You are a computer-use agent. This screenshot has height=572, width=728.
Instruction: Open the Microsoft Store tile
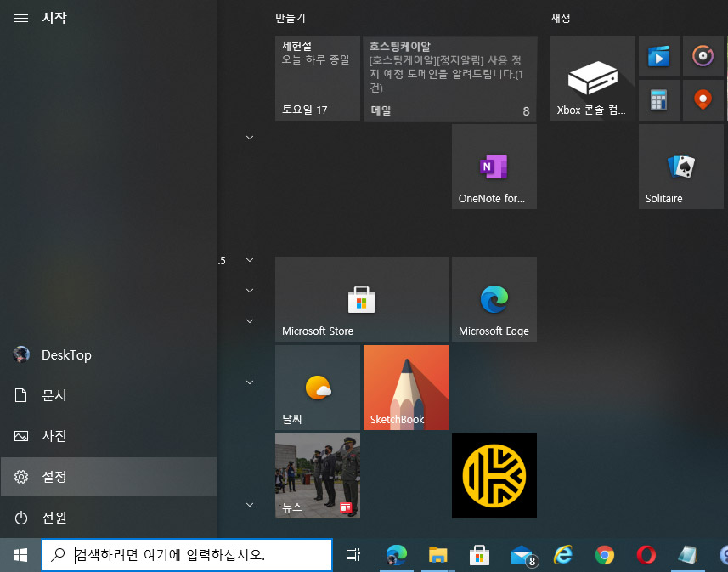361,299
